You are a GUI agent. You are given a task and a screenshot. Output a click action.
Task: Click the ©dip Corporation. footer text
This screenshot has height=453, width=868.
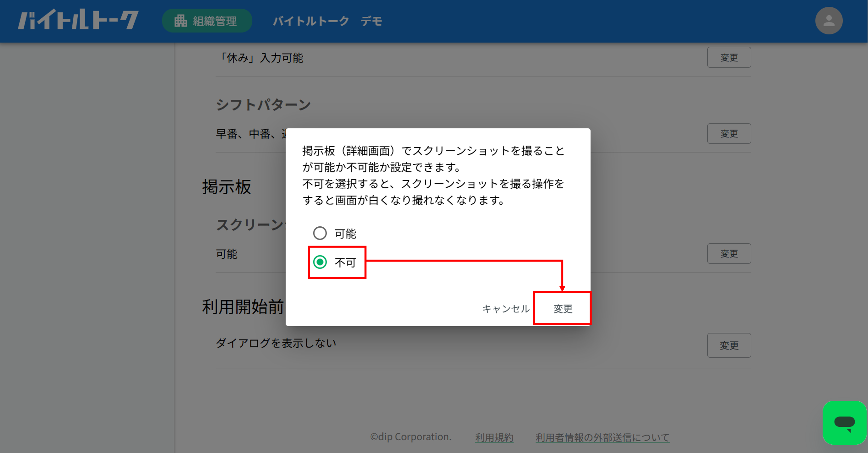pyautogui.click(x=411, y=437)
